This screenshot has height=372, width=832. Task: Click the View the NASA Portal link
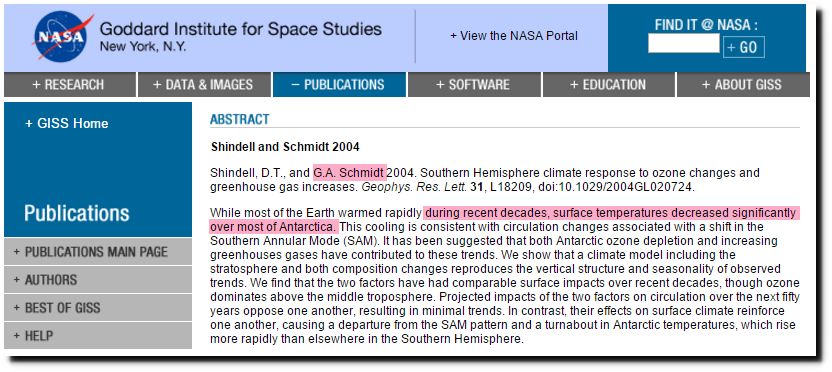tap(514, 36)
